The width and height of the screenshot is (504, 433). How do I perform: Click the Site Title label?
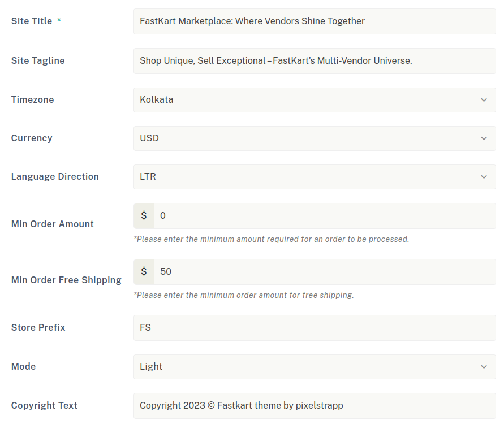pyautogui.click(x=32, y=21)
